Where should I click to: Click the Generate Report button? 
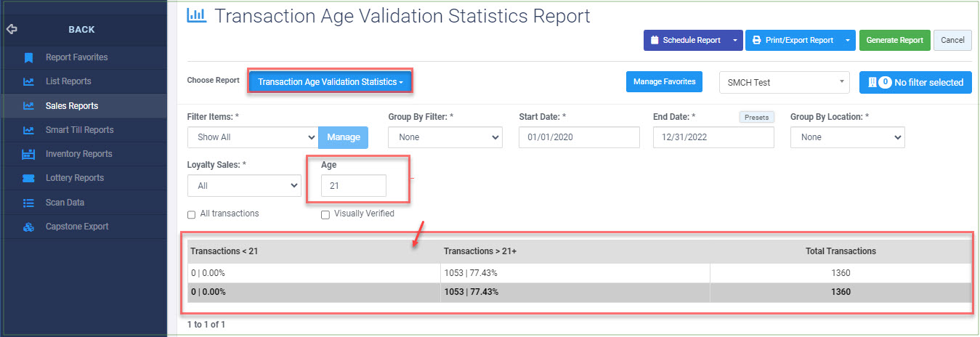(895, 41)
